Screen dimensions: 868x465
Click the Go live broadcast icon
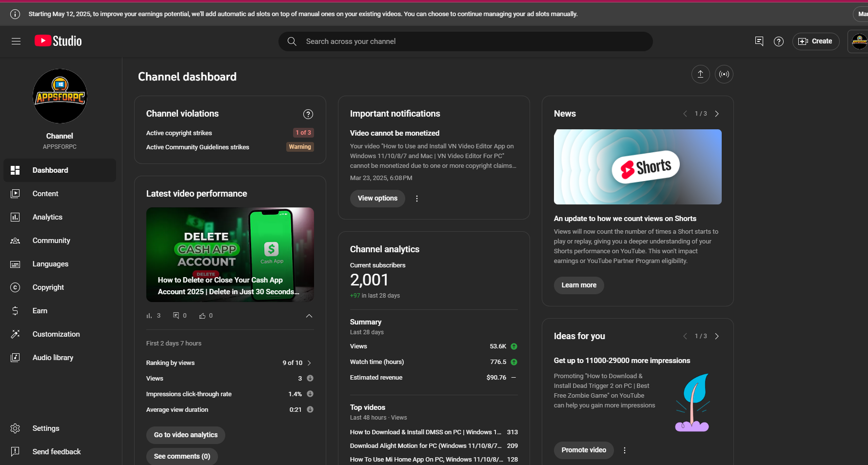click(x=724, y=74)
